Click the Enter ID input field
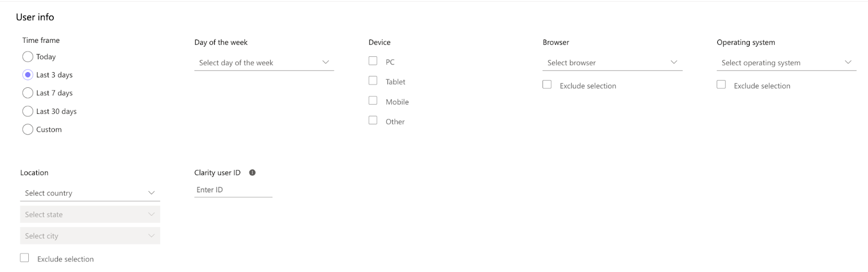The image size is (868, 272). [233, 190]
